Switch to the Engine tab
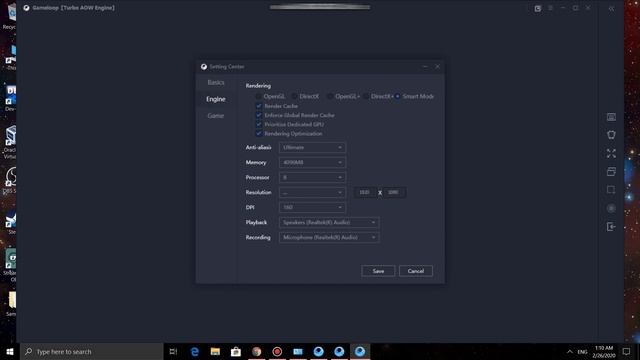Screen dimensions: 640x360 click(x=216, y=99)
